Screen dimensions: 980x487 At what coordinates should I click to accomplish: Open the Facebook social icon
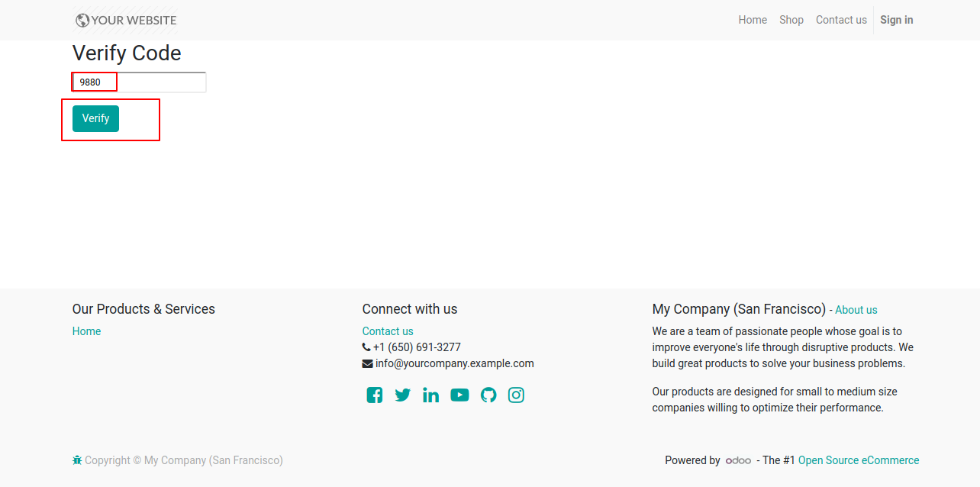tap(374, 395)
